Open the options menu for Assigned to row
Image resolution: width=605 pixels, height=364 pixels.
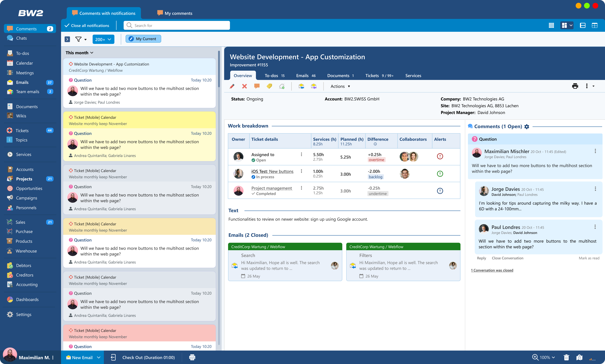[x=301, y=155]
